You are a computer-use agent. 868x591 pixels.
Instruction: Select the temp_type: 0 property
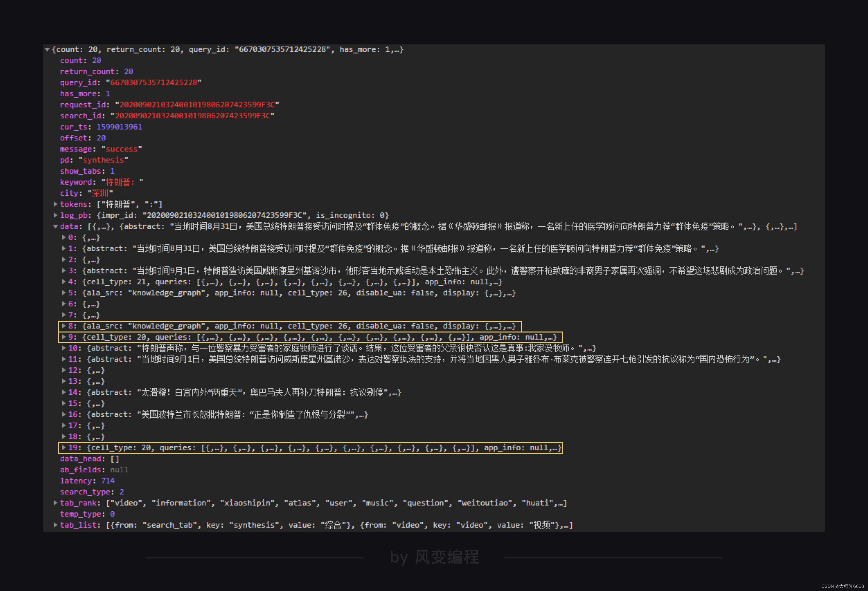click(87, 514)
